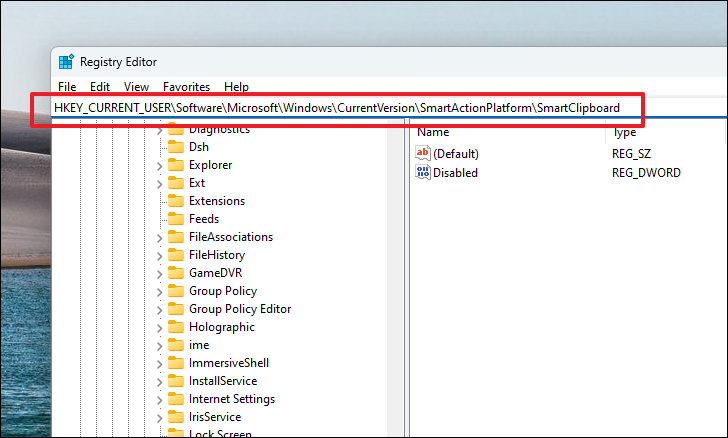Select the Group Policy Editor folder icon
This screenshot has height=438, width=728.
coord(176,309)
